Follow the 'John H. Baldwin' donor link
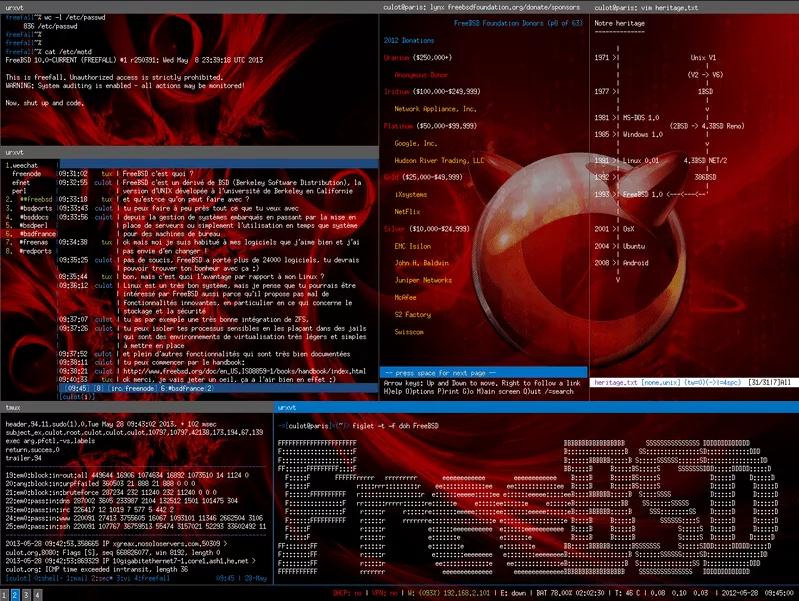 [421, 263]
